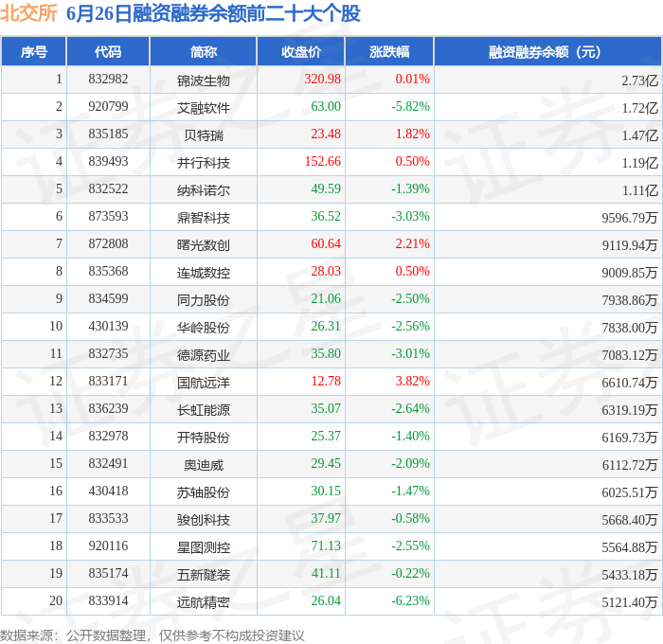Click balance value 9596.79万
The height and width of the screenshot is (644, 663).
pos(630,218)
